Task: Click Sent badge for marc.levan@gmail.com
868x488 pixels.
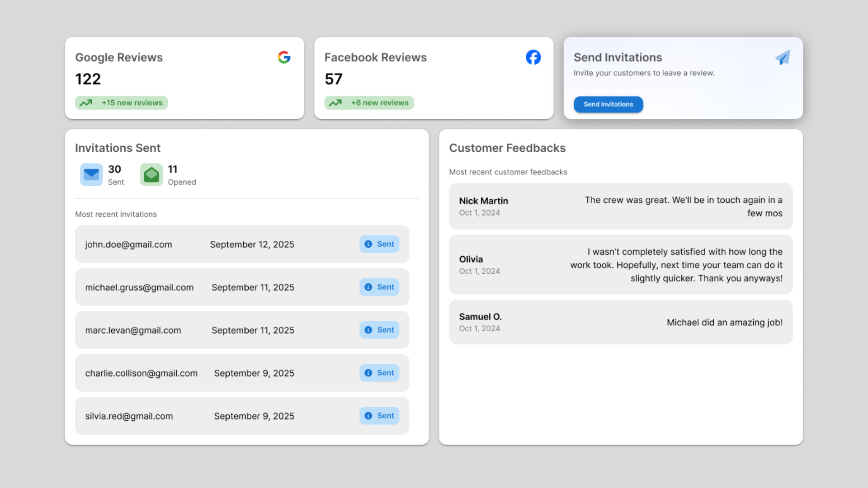Action: pyautogui.click(x=379, y=330)
